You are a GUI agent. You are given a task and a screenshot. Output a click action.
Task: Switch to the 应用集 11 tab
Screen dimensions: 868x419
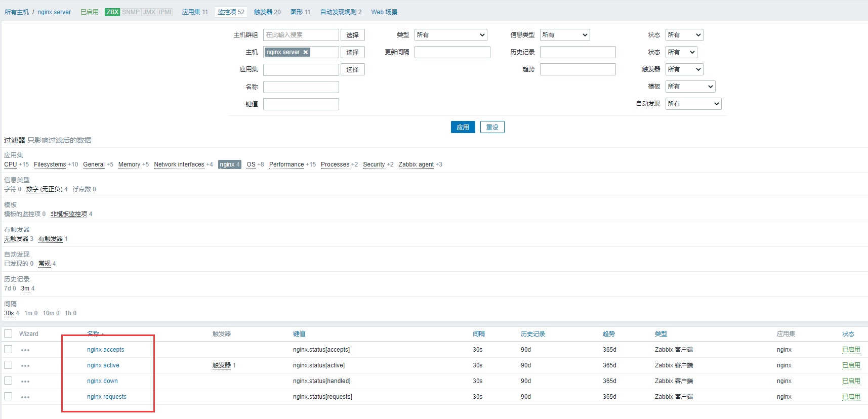click(x=195, y=12)
